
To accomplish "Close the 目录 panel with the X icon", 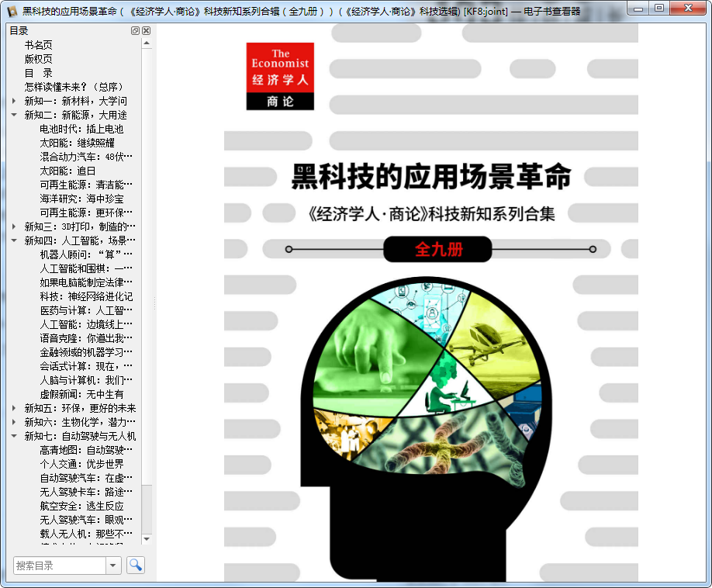I will (147, 30).
